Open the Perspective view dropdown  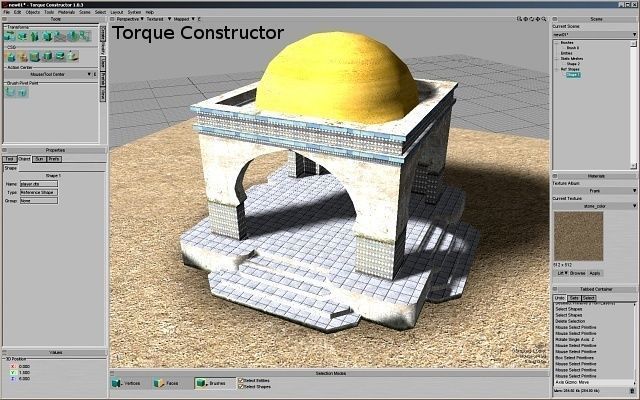130,19
